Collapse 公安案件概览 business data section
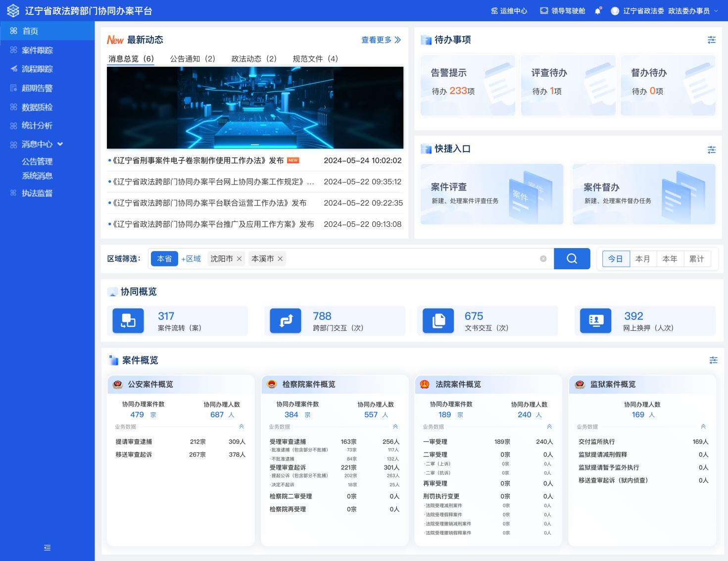 [242, 426]
